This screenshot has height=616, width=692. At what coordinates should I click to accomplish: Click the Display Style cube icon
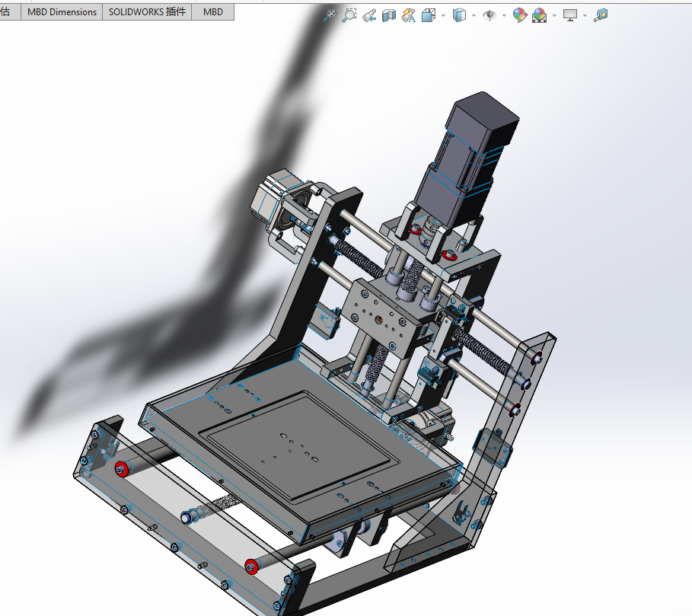[x=459, y=15]
